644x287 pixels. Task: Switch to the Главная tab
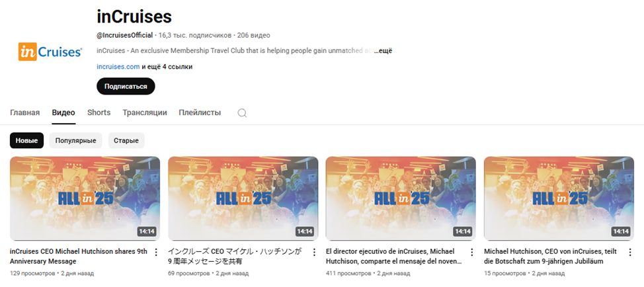(24, 112)
